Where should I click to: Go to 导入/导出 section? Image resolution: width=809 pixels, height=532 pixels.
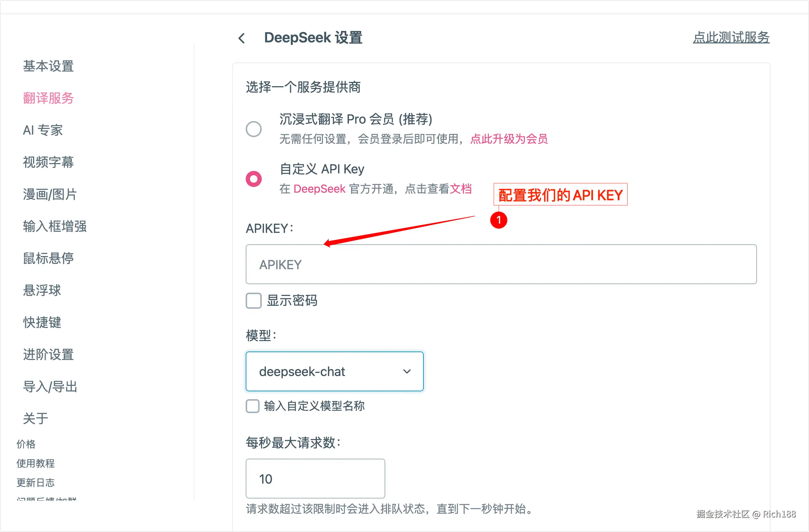pyautogui.click(x=50, y=387)
